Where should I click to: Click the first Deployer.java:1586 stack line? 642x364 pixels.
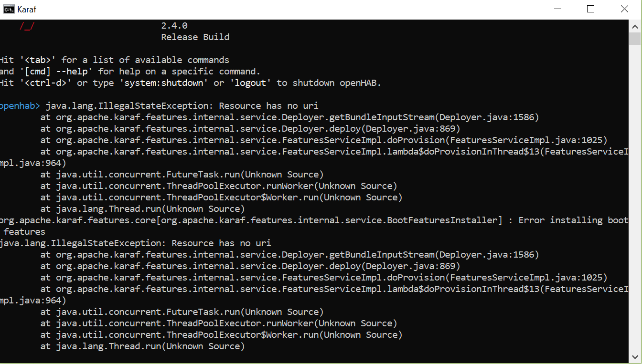point(289,117)
